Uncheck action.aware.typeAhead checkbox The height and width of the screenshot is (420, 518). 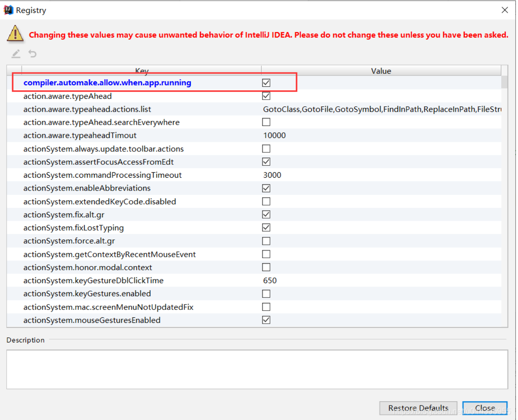click(x=266, y=96)
